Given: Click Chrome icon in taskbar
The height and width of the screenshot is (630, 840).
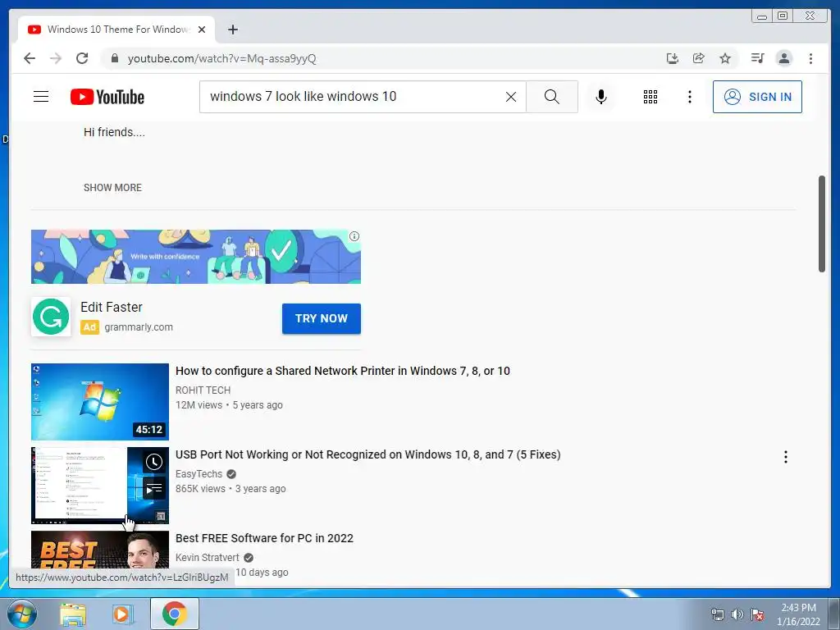Looking at the screenshot, I should coord(175,614).
